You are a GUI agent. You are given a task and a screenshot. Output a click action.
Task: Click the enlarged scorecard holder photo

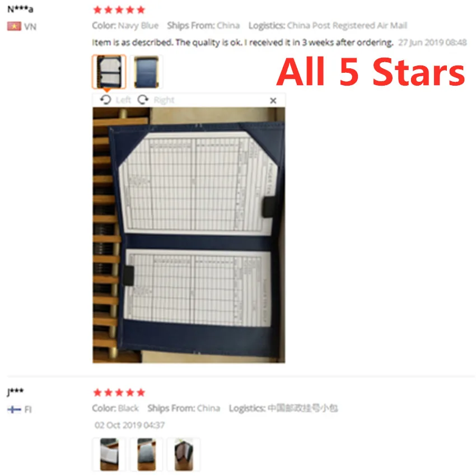pos(189,235)
